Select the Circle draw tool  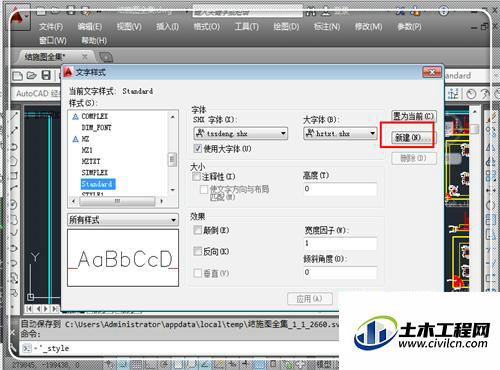(14, 205)
